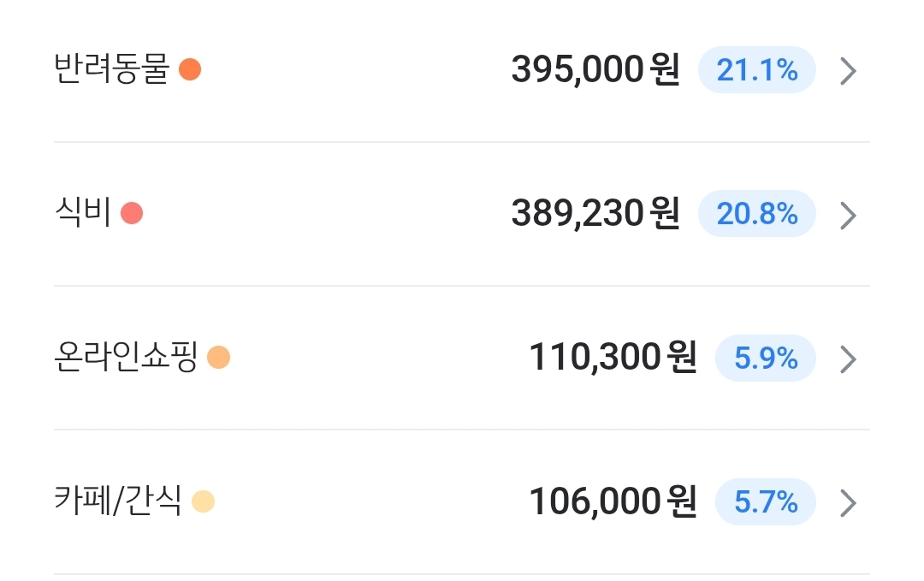Screen dimensions: 924x581
Task: Click the 389,230원 amount
Action: (x=595, y=213)
